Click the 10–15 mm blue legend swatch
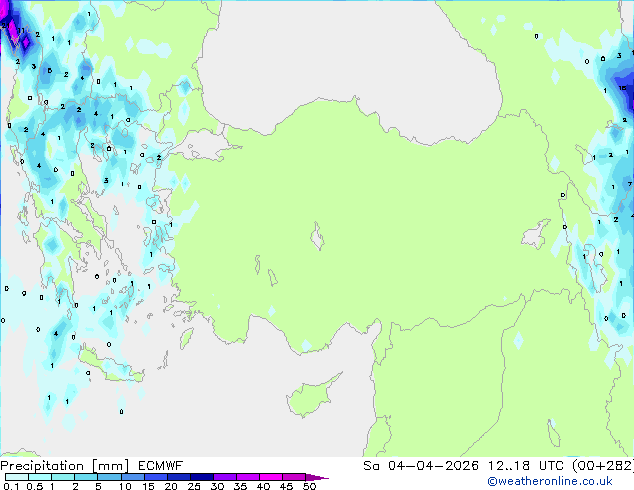This screenshot has height=490, width=634. (132, 477)
